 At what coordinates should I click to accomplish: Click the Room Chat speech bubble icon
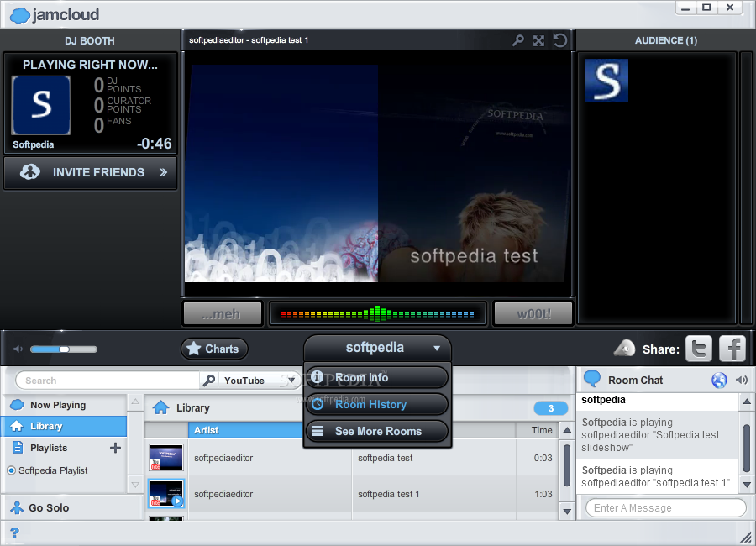coord(592,380)
